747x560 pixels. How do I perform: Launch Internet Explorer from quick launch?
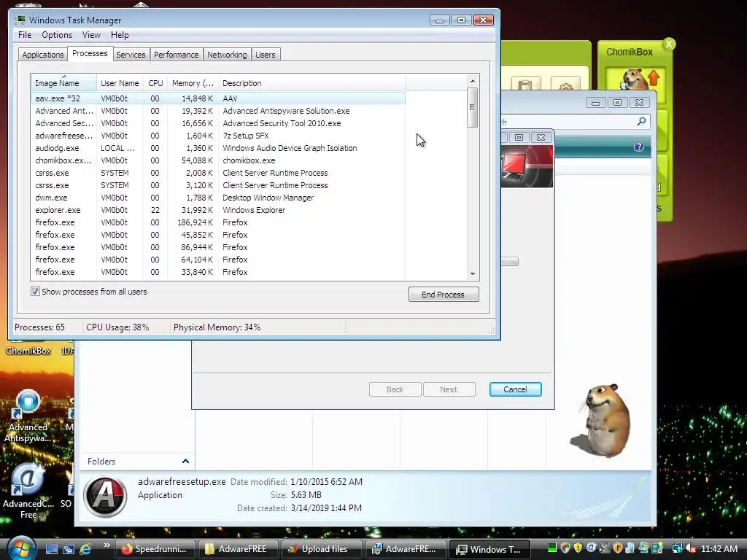[x=86, y=549]
